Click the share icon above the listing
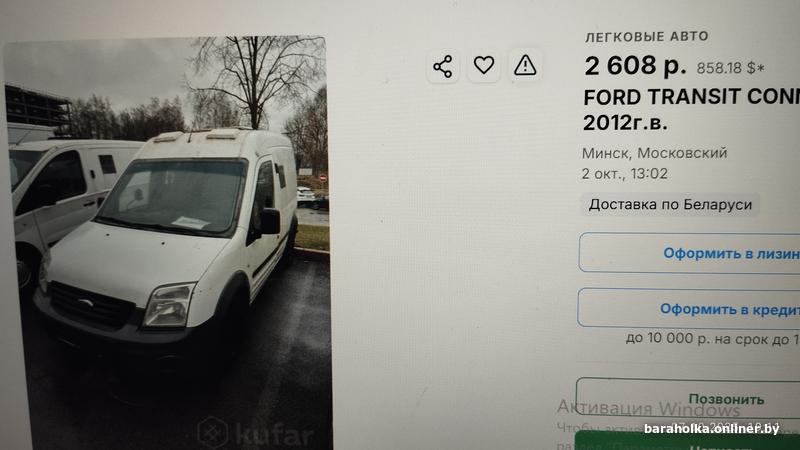800x450 pixels. pos(442,66)
